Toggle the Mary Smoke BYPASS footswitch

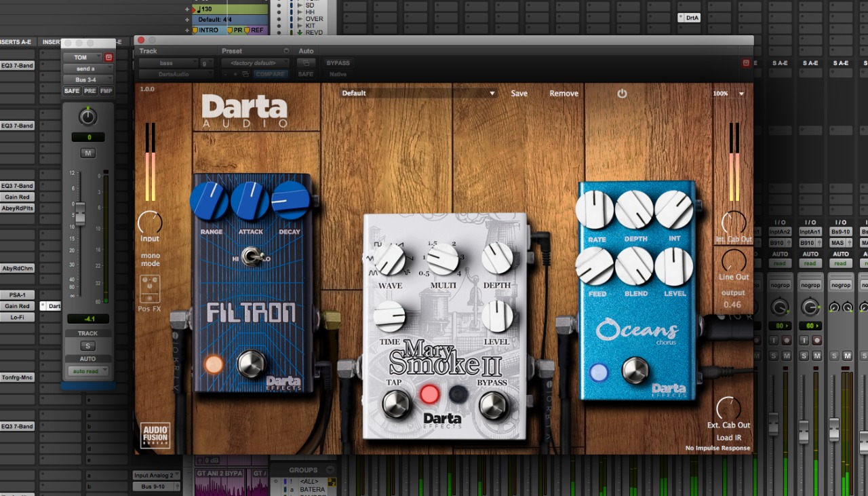pyautogui.click(x=493, y=404)
